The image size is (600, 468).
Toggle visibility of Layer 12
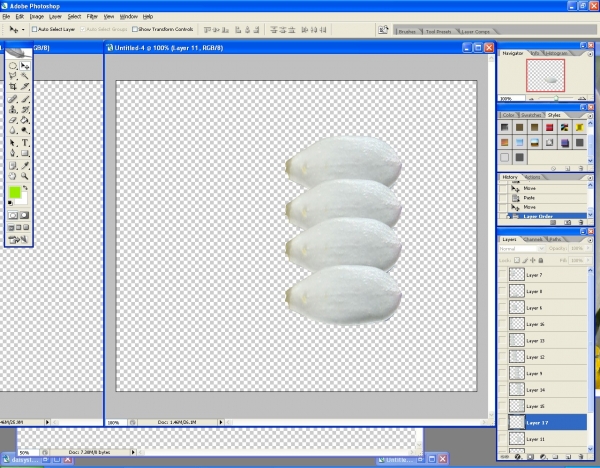pyautogui.click(x=502, y=357)
